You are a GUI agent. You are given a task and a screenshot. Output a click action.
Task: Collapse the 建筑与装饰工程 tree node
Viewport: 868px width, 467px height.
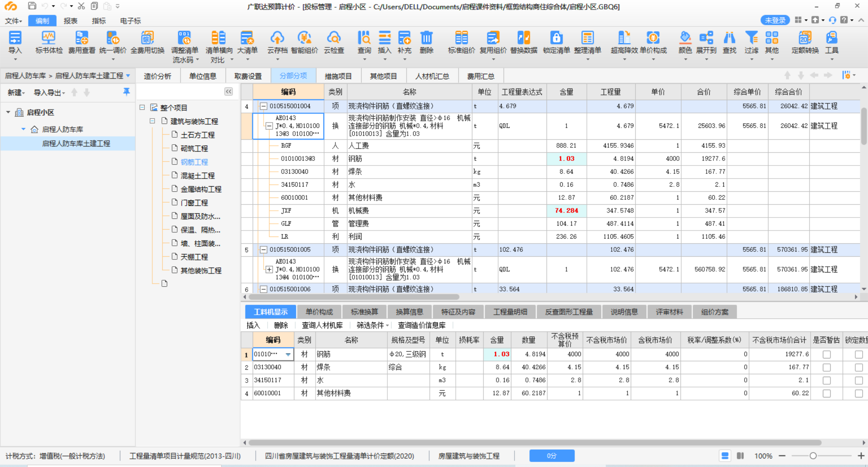click(x=152, y=121)
